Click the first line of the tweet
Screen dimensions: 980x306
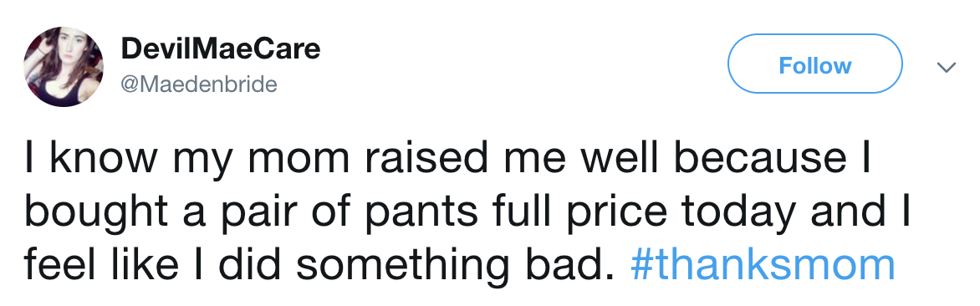(447, 159)
